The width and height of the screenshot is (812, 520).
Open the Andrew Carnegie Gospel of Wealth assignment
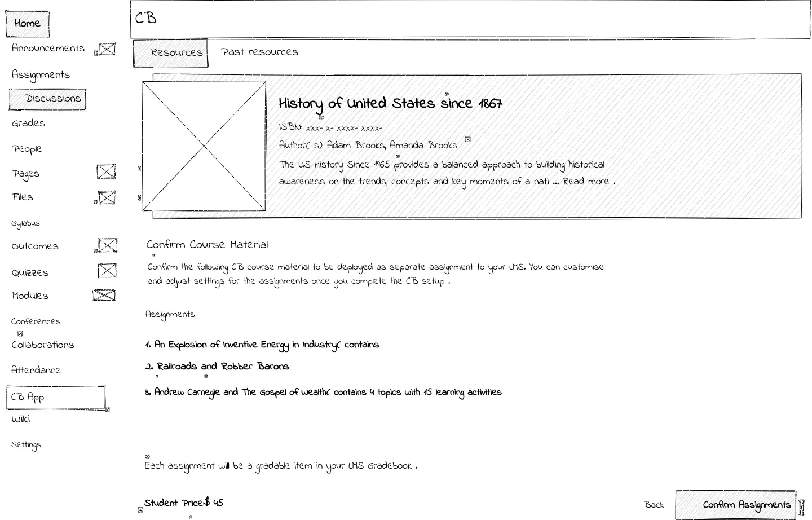tap(323, 393)
